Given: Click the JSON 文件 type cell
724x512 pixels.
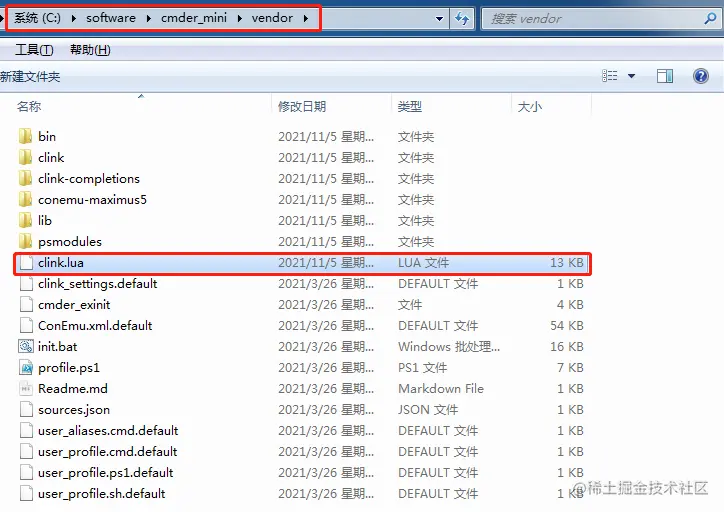Looking at the screenshot, I should click(428, 410).
